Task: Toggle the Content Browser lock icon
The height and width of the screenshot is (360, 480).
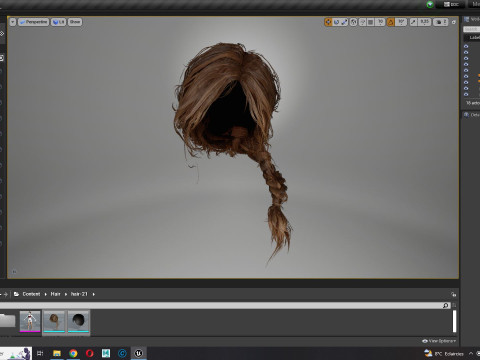Action: 454,294
